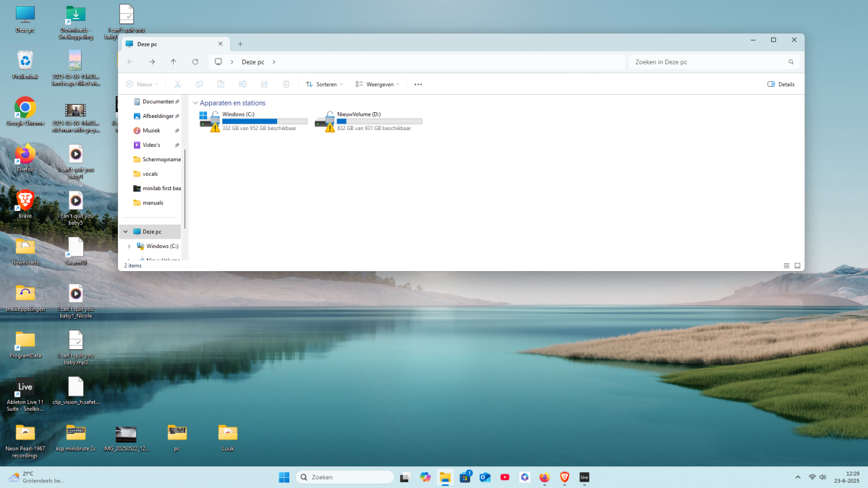Image resolution: width=868 pixels, height=488 pixels.
Task: Click the Forward navigation arrow in Explorer
Action: click(x=152, y=62)
